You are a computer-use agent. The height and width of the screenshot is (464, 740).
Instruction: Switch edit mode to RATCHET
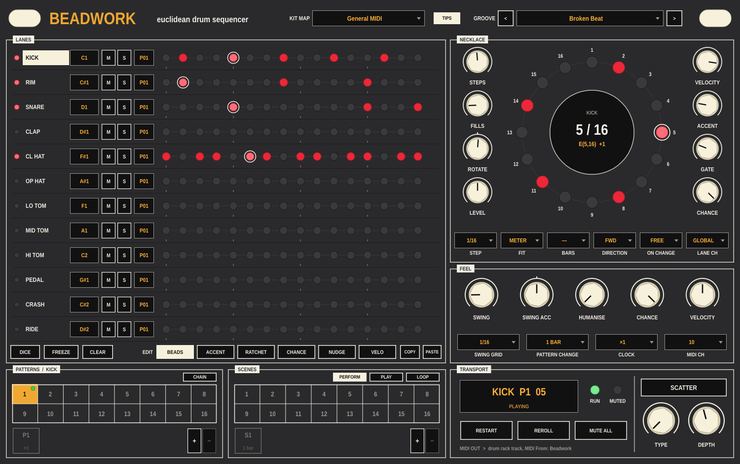(256, 352)
